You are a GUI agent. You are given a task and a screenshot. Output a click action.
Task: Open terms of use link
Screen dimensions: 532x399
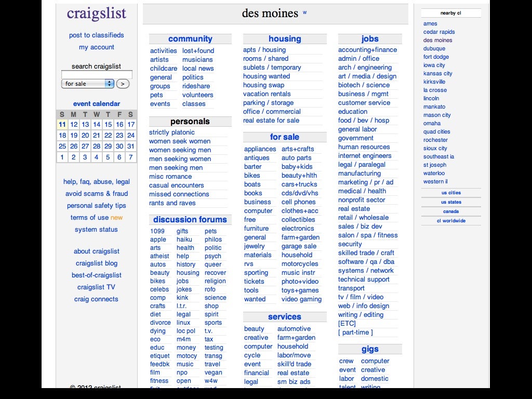(89, 218)
